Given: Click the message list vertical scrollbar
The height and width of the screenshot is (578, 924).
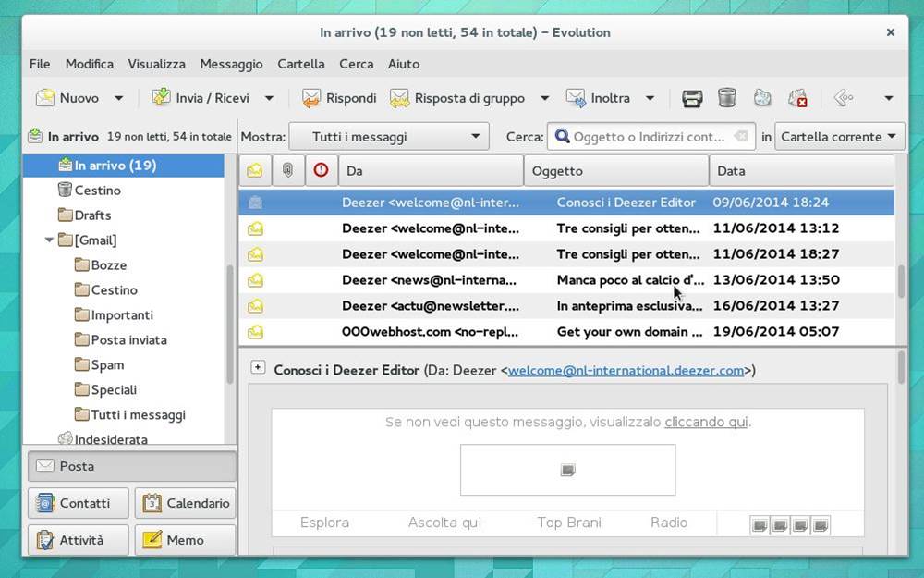Looking at the screenshot, I should (902, 282).
